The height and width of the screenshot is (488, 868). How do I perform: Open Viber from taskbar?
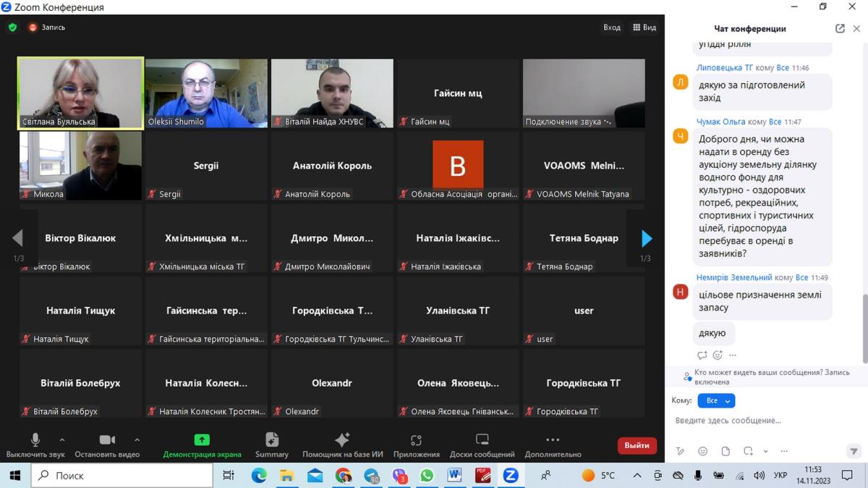(x=399, y=476)
